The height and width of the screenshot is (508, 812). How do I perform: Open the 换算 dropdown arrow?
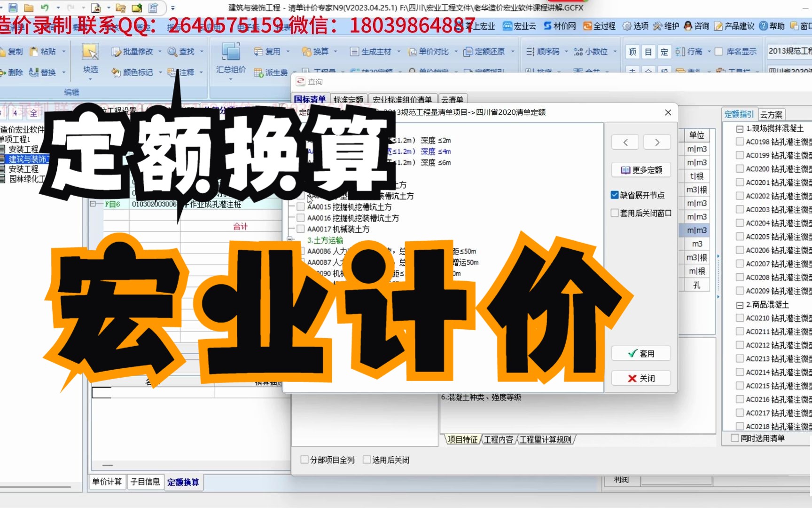pos(335,51)
